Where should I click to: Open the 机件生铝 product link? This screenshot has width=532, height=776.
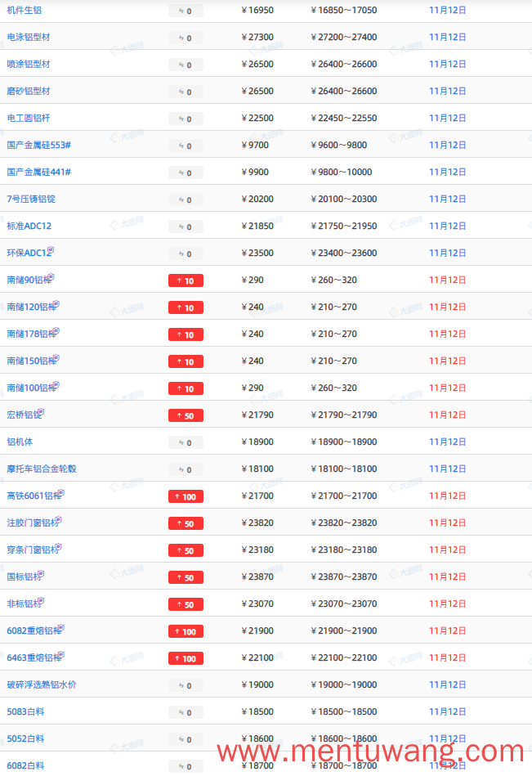tap(25, 10)
